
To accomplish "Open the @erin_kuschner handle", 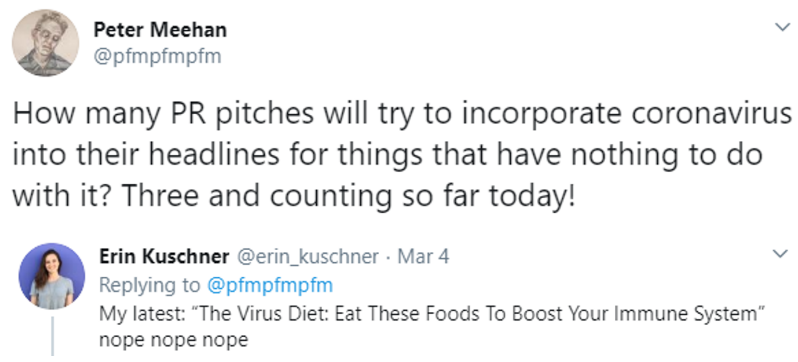I will [x=307, y=257].
